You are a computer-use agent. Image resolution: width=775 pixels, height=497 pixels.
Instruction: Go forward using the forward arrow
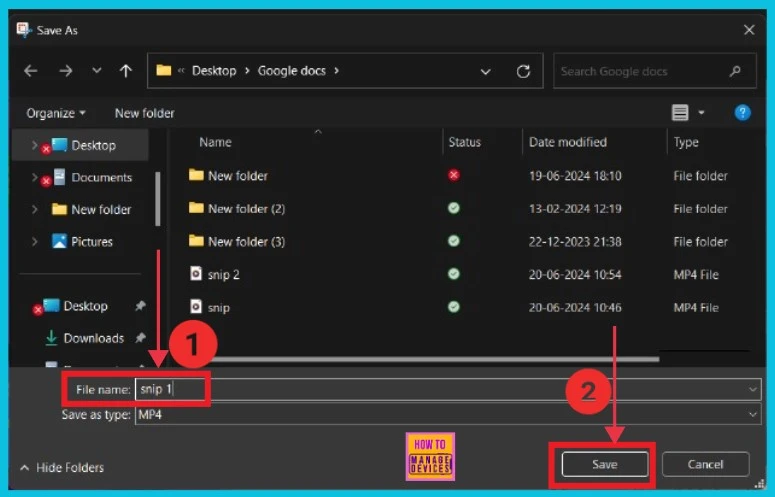click(x=65, y=71)
